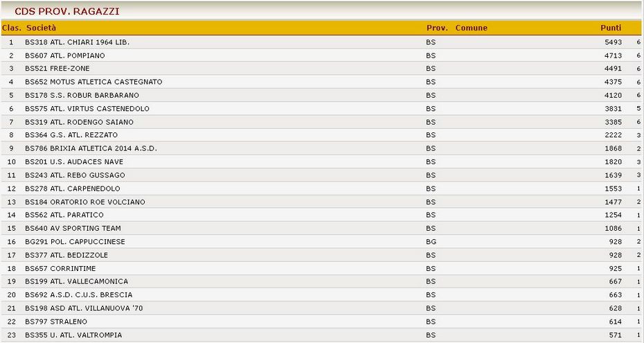Select BS184 ORATORIO ROE VOLCIANO row
Image resolution: width=644 pixels, height=343 pixels.
pos(322,202)
